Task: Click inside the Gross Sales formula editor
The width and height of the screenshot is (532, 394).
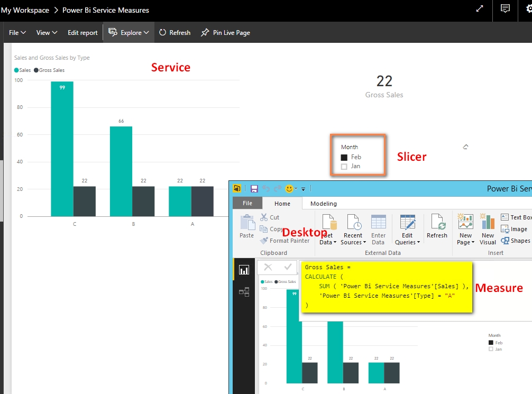Action: [x=387, y=287]
